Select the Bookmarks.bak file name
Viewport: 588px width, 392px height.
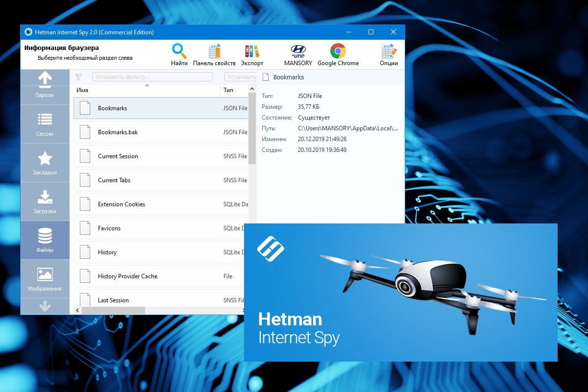point(118,132)
